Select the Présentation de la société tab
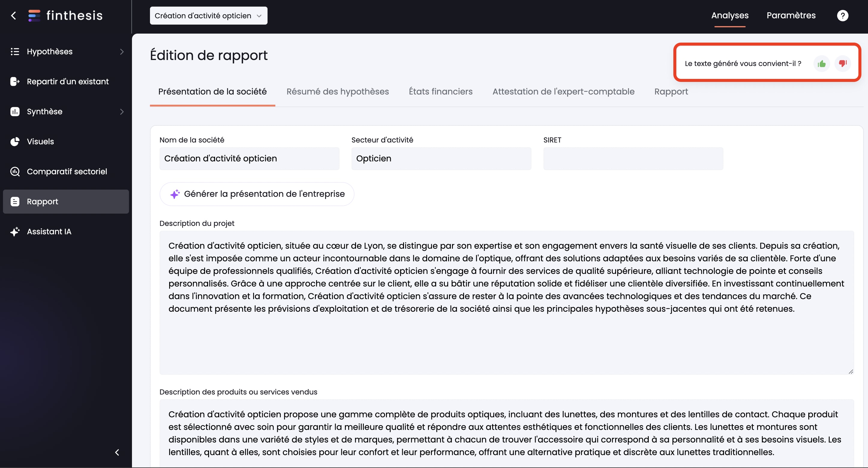 (212, 91)
